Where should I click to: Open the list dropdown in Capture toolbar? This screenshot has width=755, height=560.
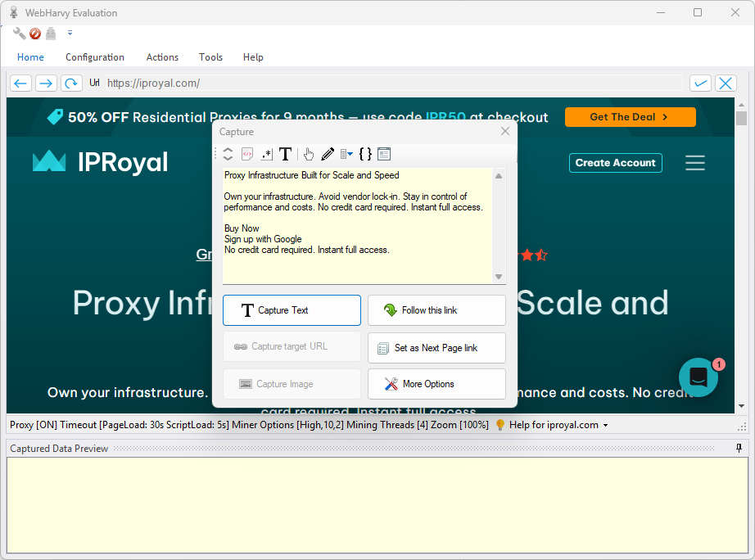346,154
